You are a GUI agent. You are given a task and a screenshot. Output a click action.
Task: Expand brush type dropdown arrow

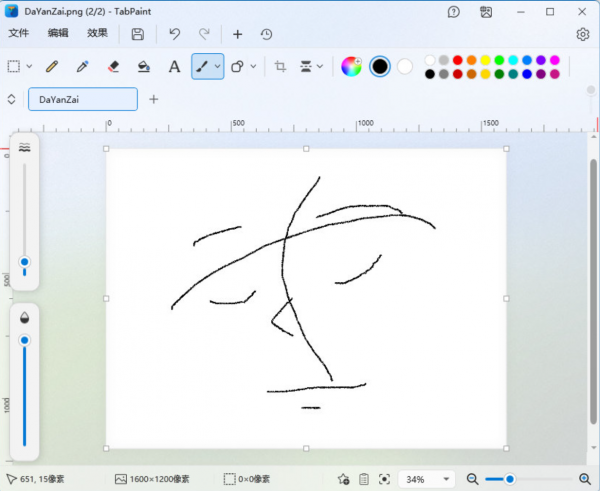217,66
